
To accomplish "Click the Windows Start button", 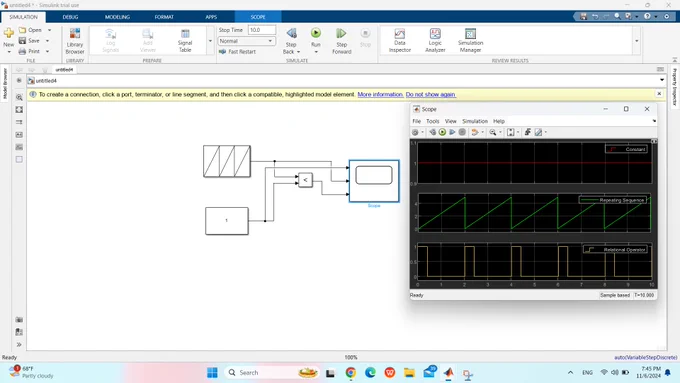I will pyautogui.click(x=212, y=373).
